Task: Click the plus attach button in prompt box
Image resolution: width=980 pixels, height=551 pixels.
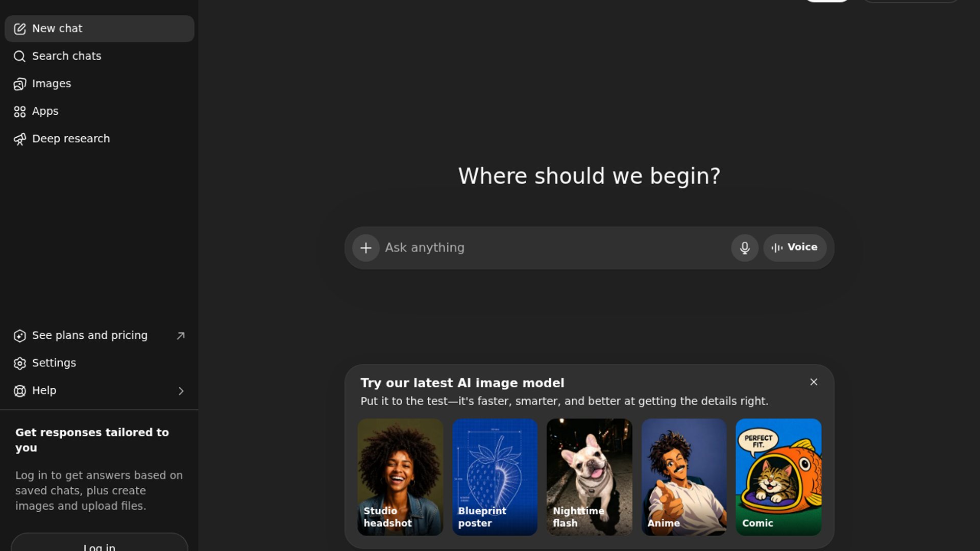Action: click(365, 248)
